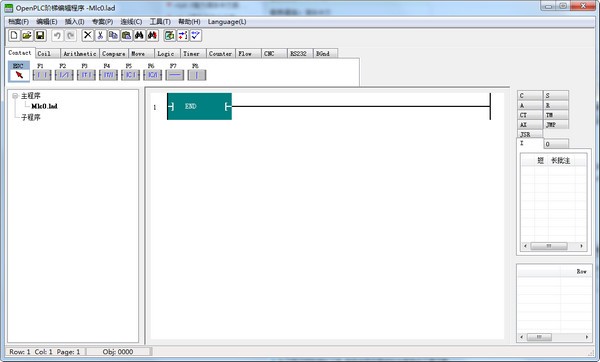Click the first binoculars Find icon
Viewport: 600px width, 362px height.
pos(139,36)
